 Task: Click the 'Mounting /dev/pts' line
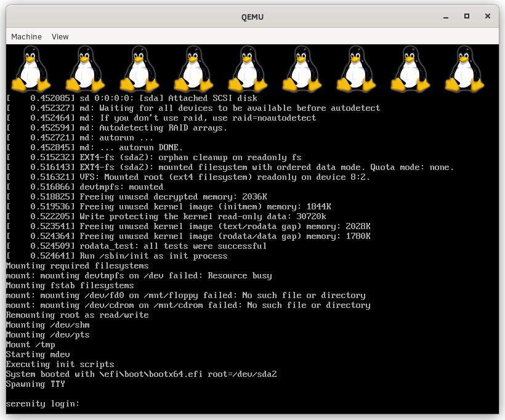pos(47,335)
